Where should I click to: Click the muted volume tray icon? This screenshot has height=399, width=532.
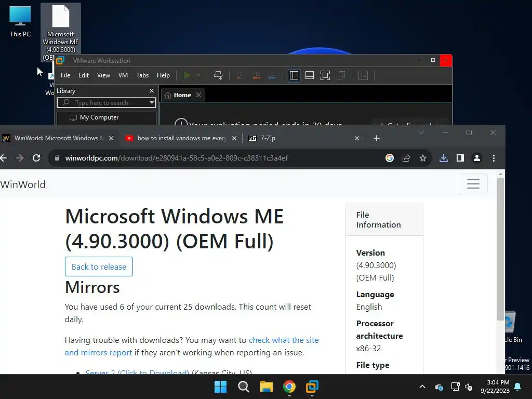[x=469, y=387]
